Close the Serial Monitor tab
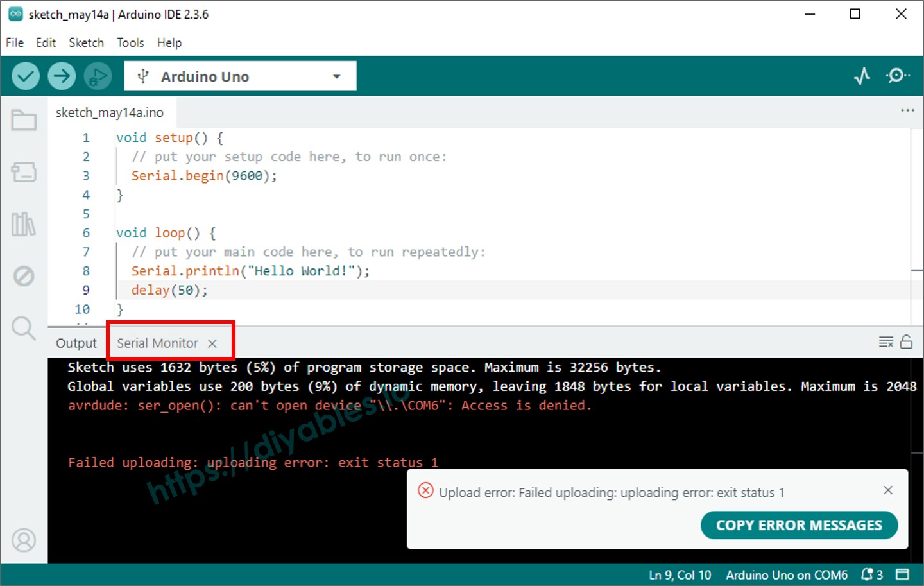Viewport: 924px width, 586px height. [212, 344]
